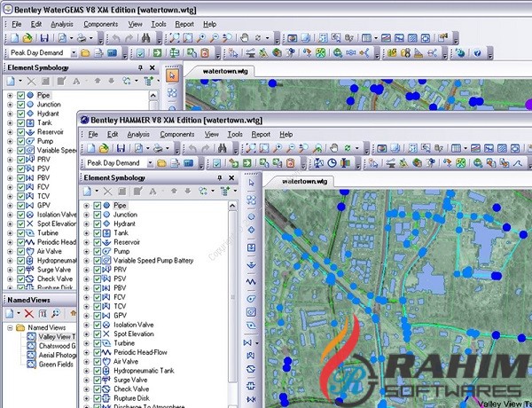532x408 pixels.
Task: Uncheck Pipe checkbox in HAMMER Element Symbology
Action: click(x=98, y=206)
